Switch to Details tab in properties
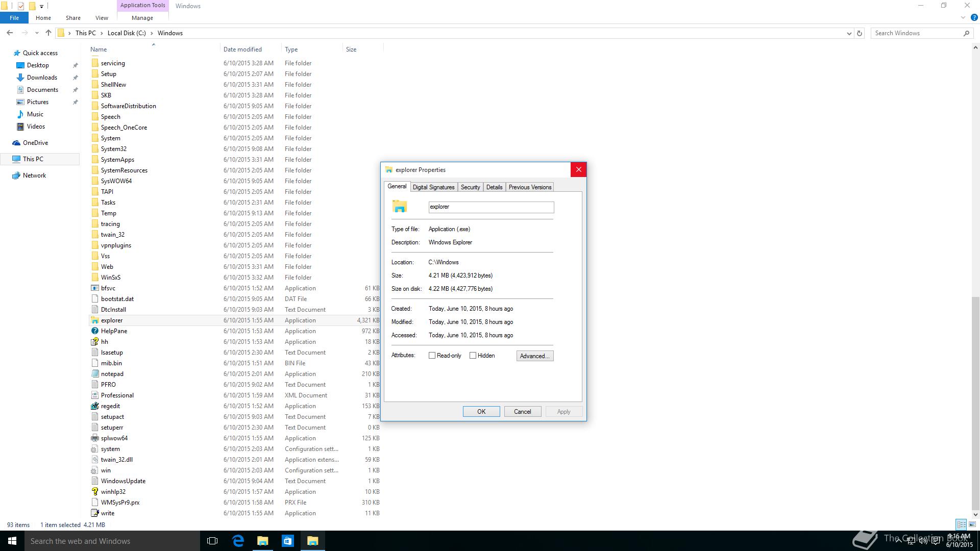 494,187
